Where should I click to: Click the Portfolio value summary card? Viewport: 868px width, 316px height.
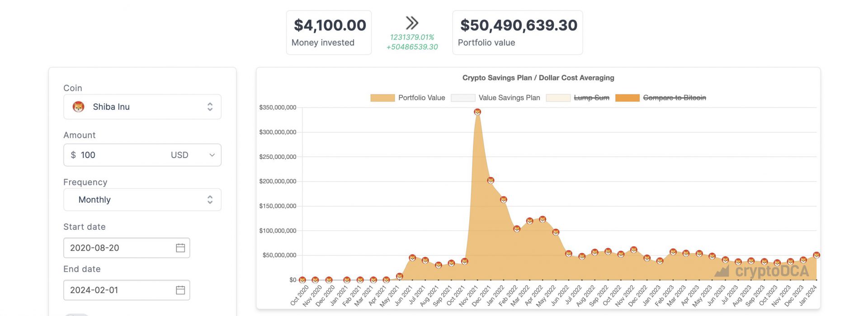(x=517, y=33)
